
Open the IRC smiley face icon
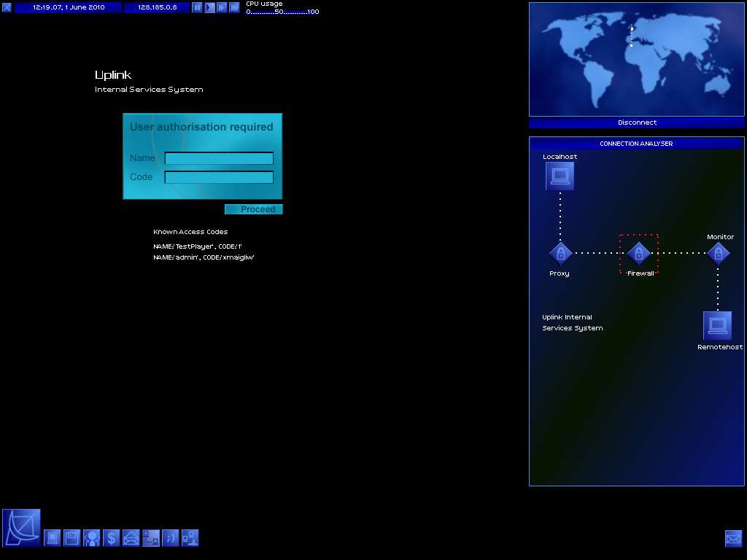[x=170, y=538]
